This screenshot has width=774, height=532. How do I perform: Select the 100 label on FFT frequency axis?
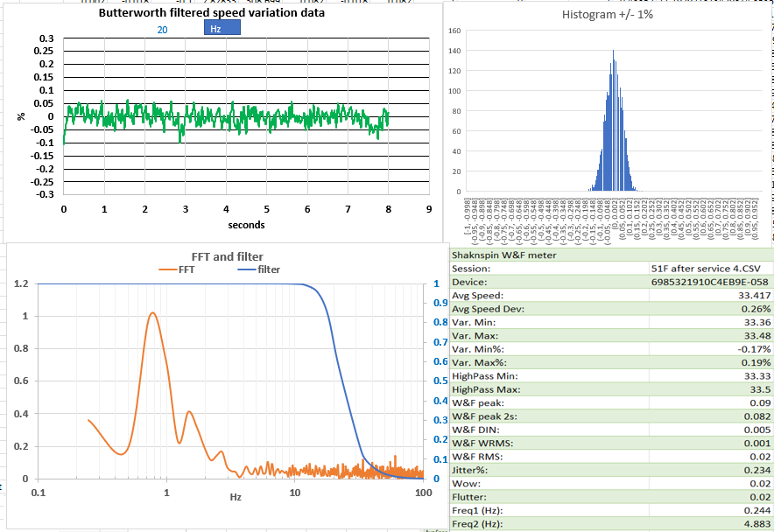[424, 493]
